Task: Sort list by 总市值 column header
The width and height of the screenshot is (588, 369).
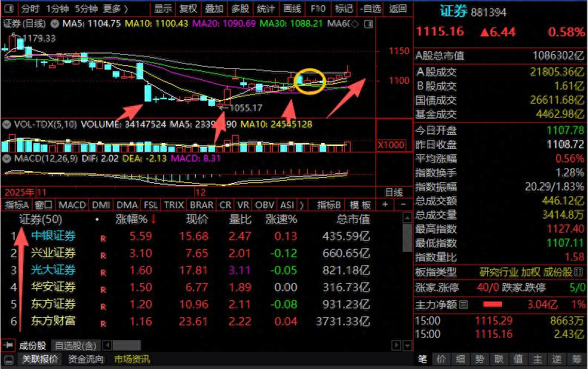Action: pos(353,219)
